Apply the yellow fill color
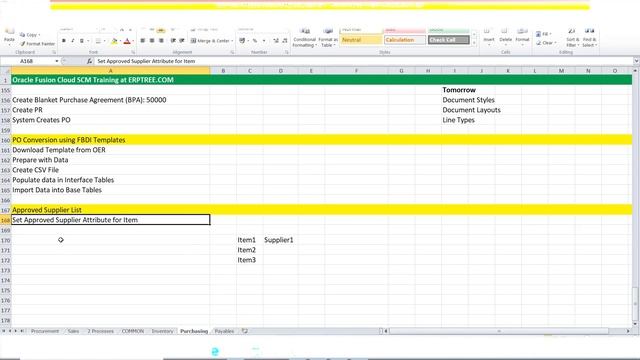 tap(114, 41)
